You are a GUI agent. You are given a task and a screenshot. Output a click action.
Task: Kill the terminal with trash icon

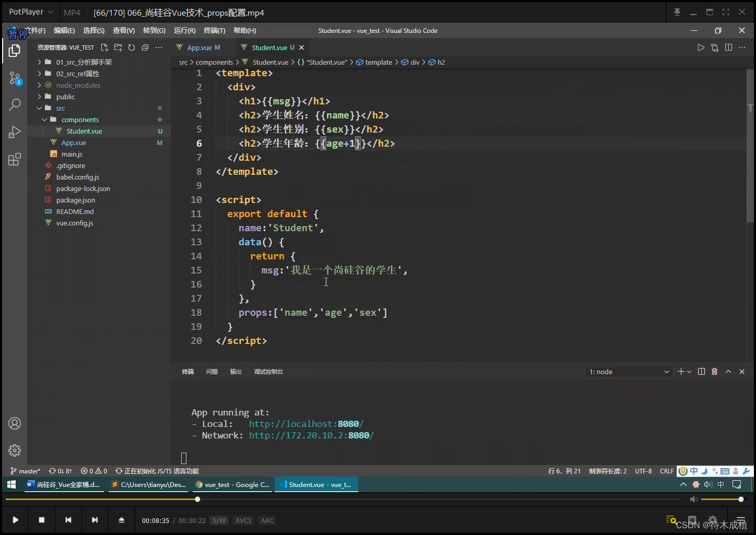[715, 372]
